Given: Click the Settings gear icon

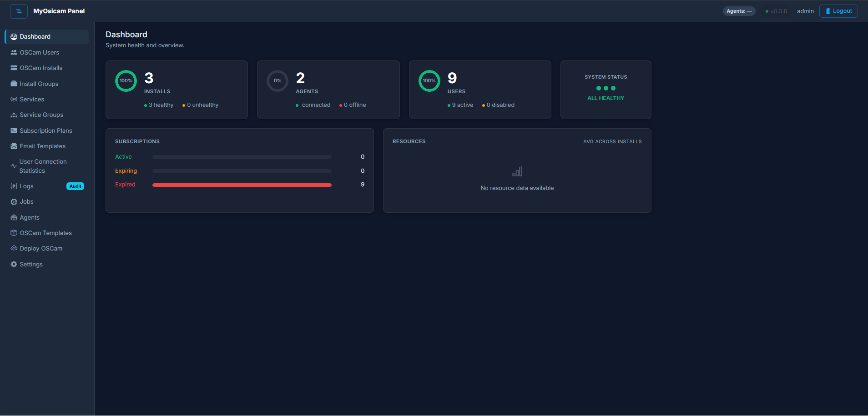Looking at the screenshot, I should point(14,264).
